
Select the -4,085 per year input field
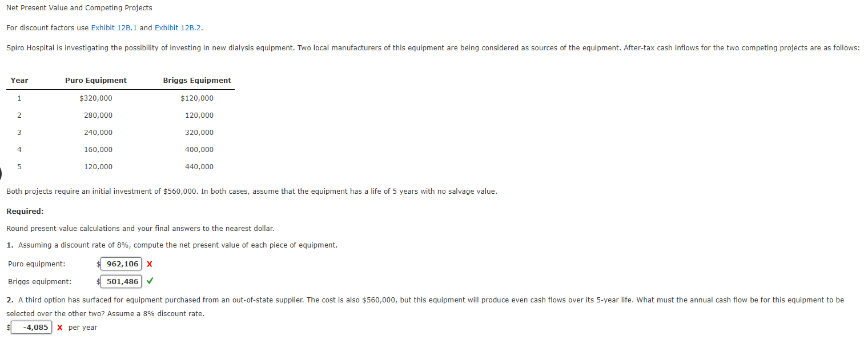click(x=31, y=327)
